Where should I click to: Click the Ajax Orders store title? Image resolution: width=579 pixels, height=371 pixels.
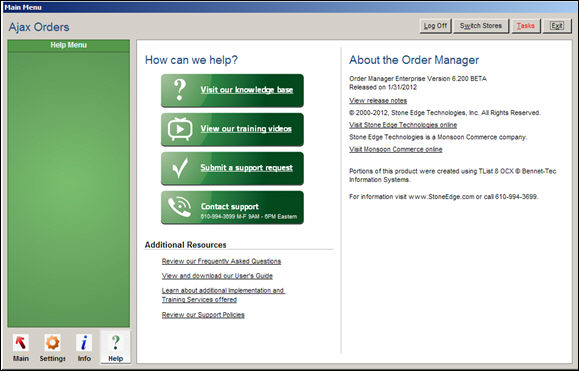(39, 27)
